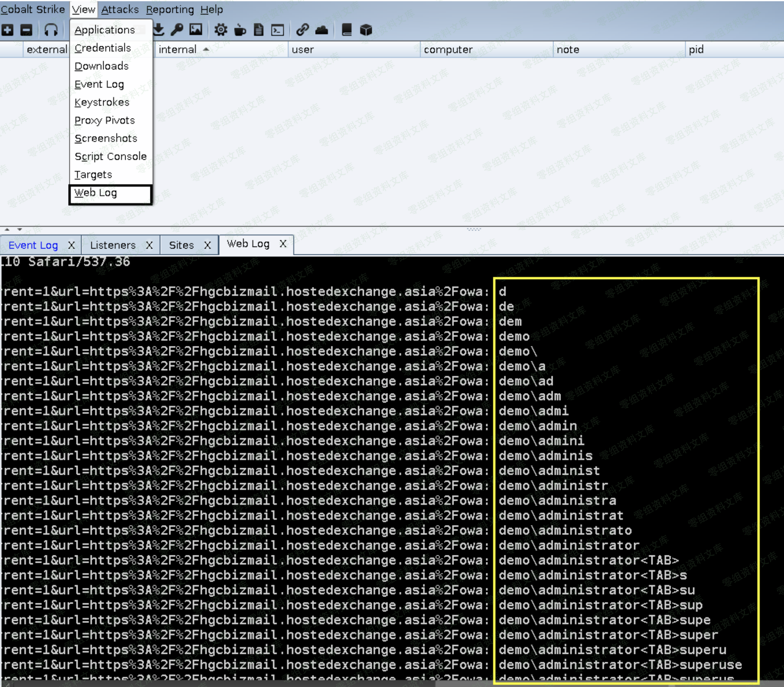Close the Sites tab with its X
Screen dimensions: 784x687
tap(207, 245)
